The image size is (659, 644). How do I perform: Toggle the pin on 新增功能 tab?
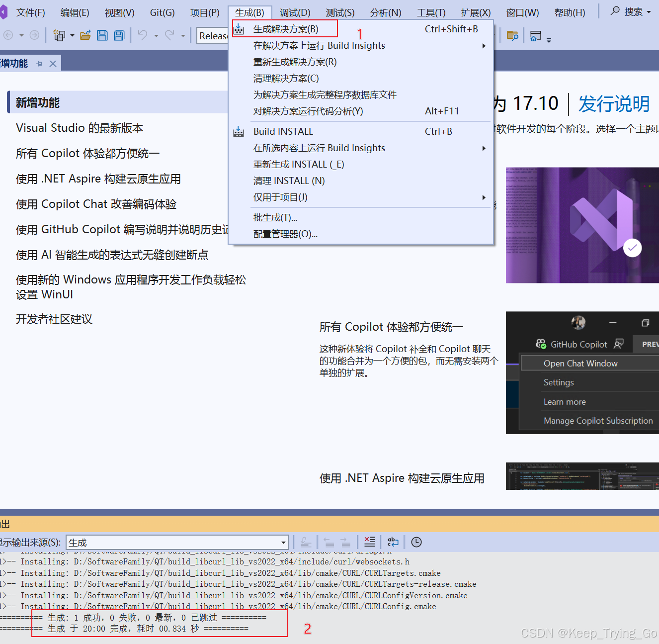39,64
